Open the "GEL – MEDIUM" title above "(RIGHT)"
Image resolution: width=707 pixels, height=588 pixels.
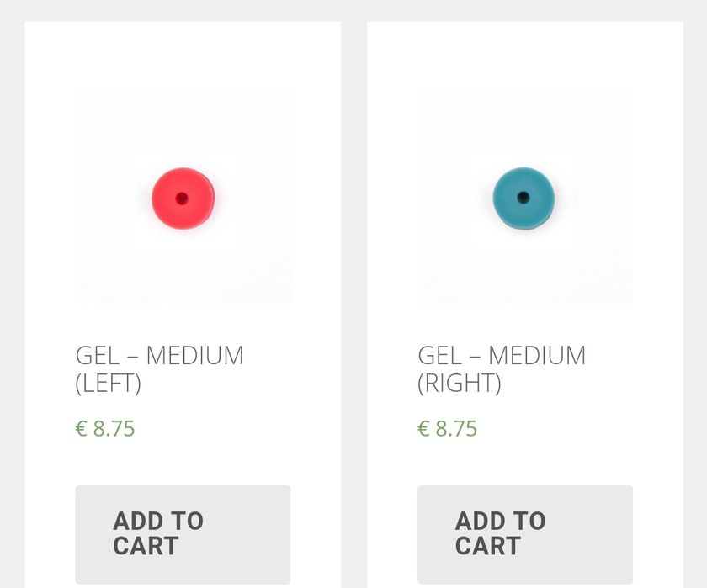[502, 356]
